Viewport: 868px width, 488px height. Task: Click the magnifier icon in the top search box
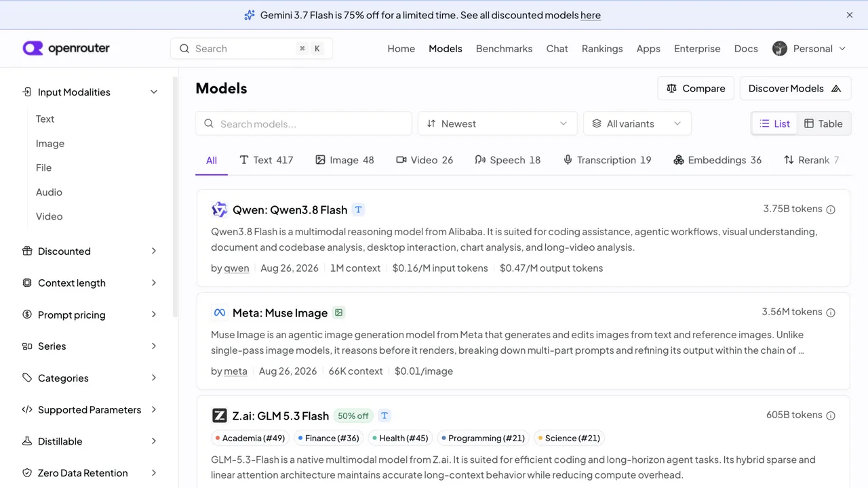pos(184,49)
